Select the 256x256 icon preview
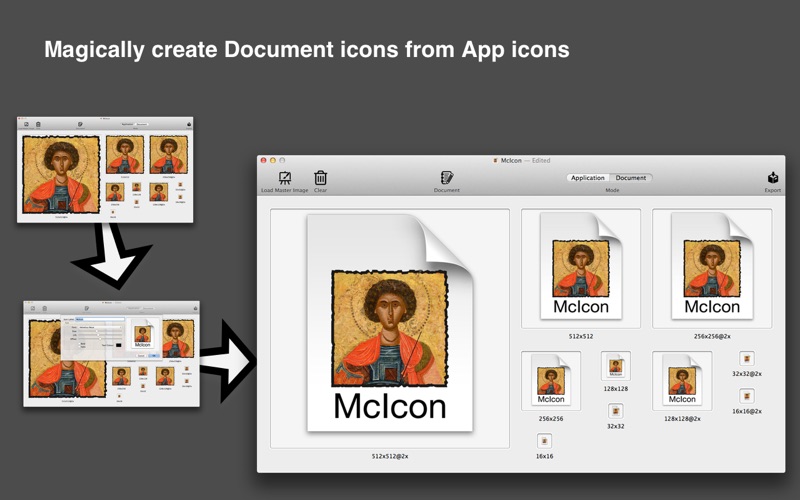800x500 pixels. point(551,381)
